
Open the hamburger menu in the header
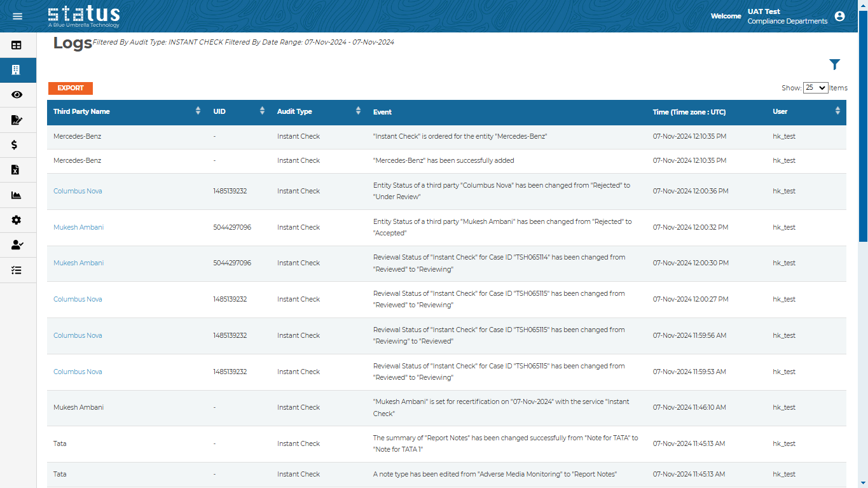point(17,16)
